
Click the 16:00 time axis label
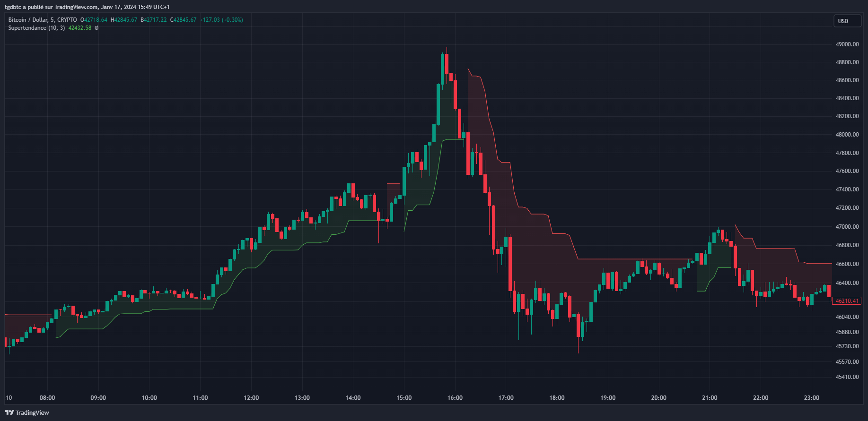point(455,398)
